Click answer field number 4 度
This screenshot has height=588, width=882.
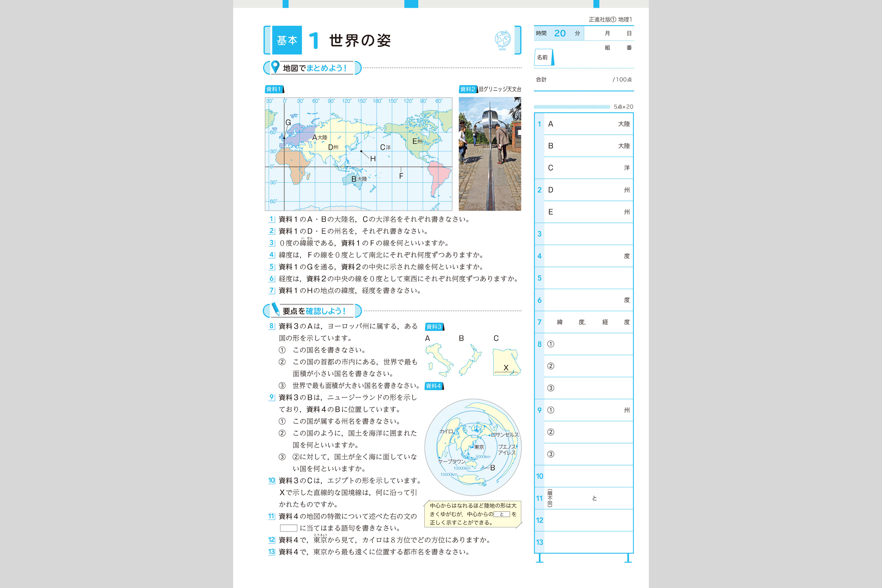(x=588, y=256)
